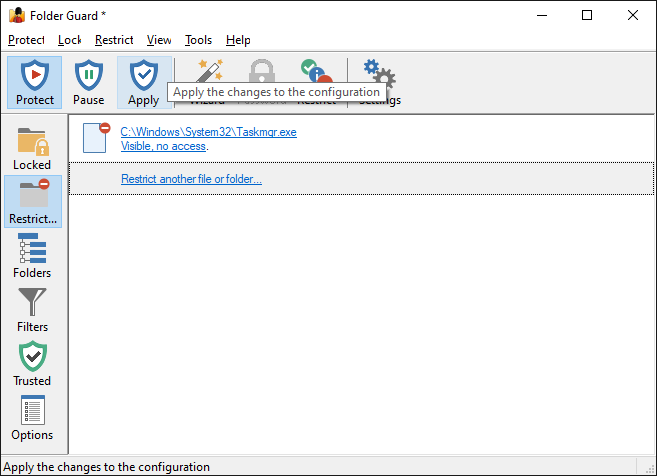Image resolution: width=657 pixels, height=476 pixels.
Task: Switch to the Locked sidebar view
Action: (32, 148)
